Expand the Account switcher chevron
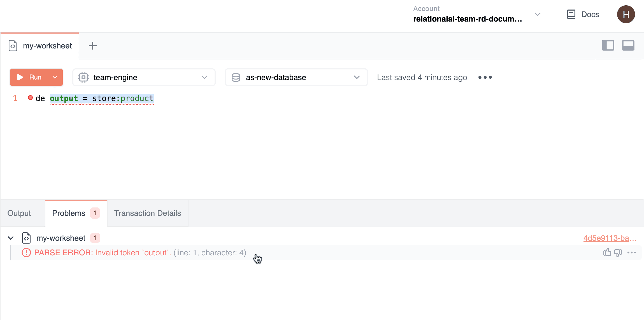The height and width of the screenshot is (320, 644). (x=537, y=14)
